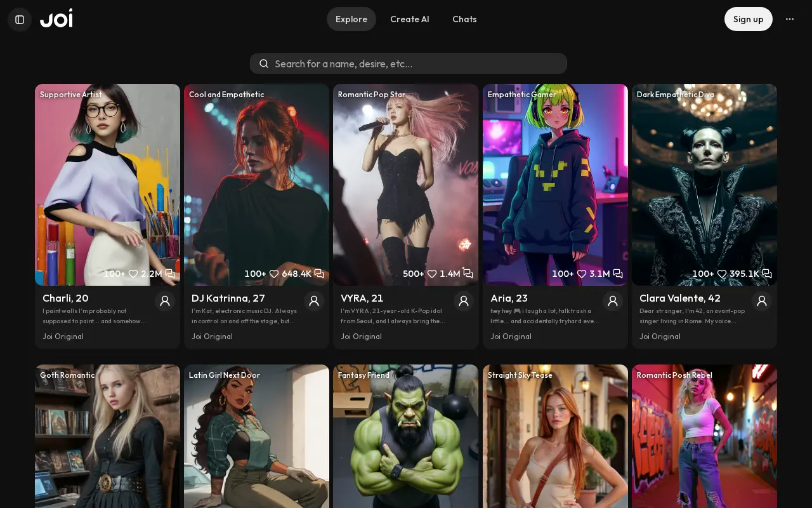The height and width of the screenshot is (508, 812).
Task: Open Clara Valente's profile avatar icon
Action: pyautogui.click(x=762, y=301)
